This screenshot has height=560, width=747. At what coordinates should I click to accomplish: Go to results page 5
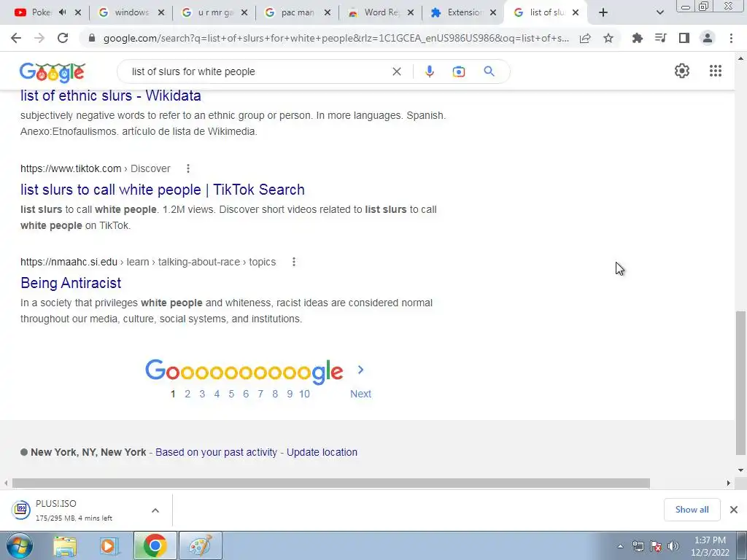point(231,394)
